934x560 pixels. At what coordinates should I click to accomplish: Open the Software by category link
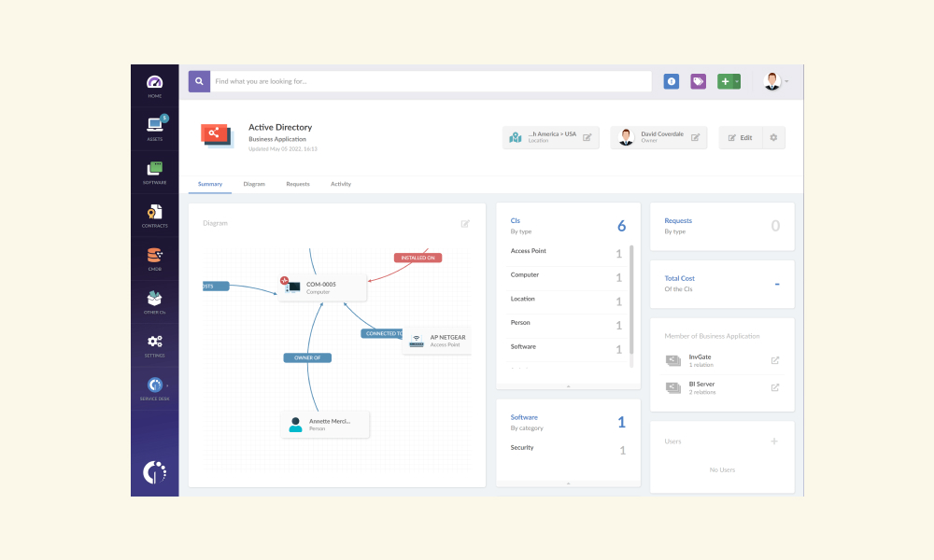[x=524, y=417]
